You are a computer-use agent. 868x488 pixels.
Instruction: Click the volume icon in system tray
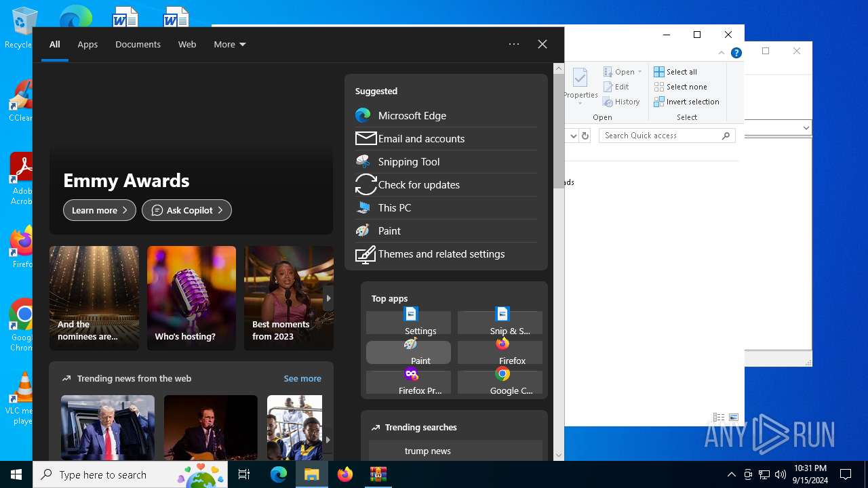pyautogui.click(x=781, y=474)
